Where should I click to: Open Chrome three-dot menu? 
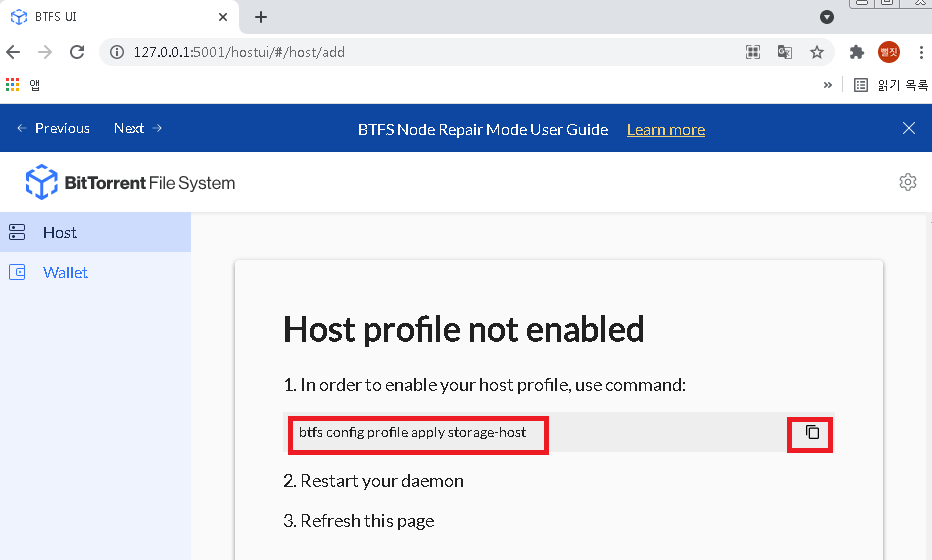click(921, 52)
